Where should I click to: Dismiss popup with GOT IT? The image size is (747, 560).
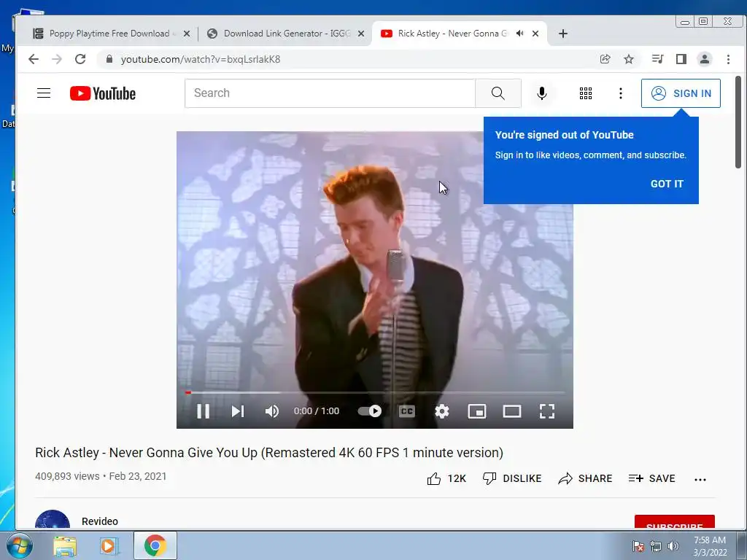[x=667, y=184]
